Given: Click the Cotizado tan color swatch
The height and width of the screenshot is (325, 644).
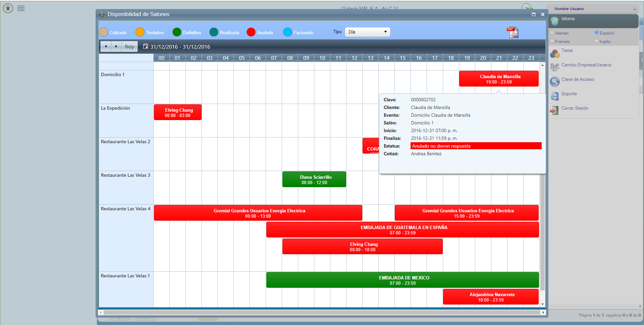Looking at the screenshot, I should coord(104,32).
